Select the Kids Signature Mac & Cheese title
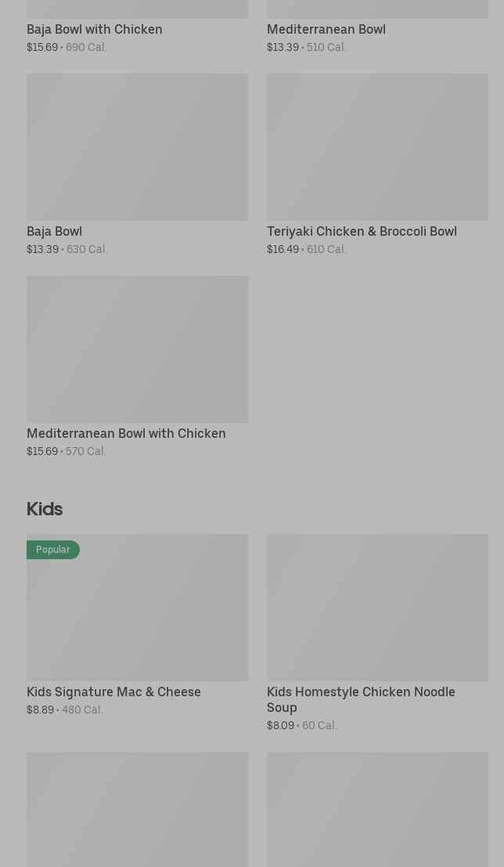 pyautogui.click(x=113, y=692)
